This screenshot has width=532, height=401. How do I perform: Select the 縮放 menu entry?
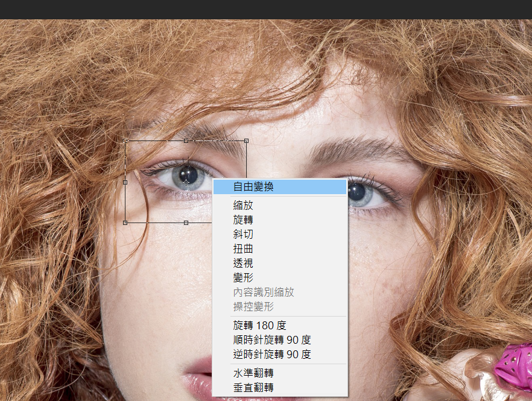(x=280, y=205)
